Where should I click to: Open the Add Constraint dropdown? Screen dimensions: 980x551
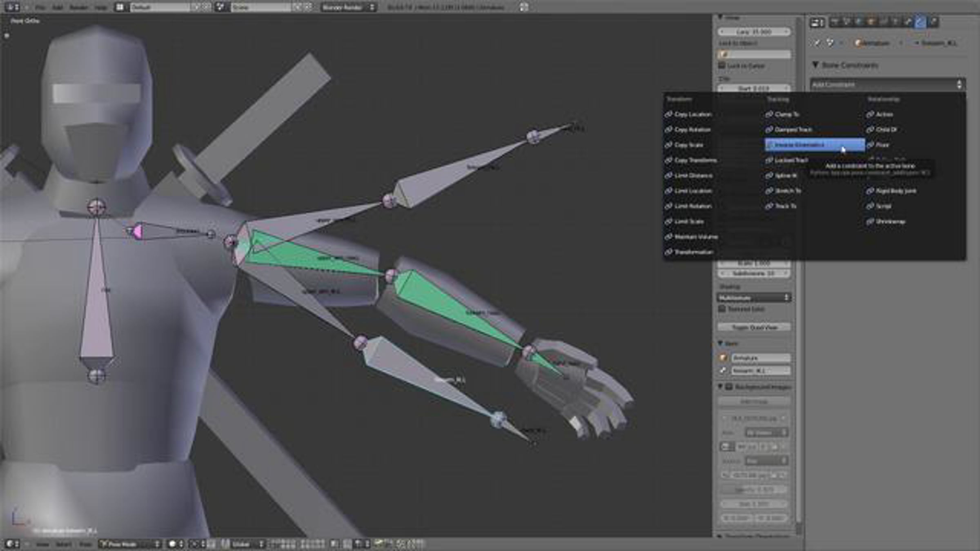point(888,84)
